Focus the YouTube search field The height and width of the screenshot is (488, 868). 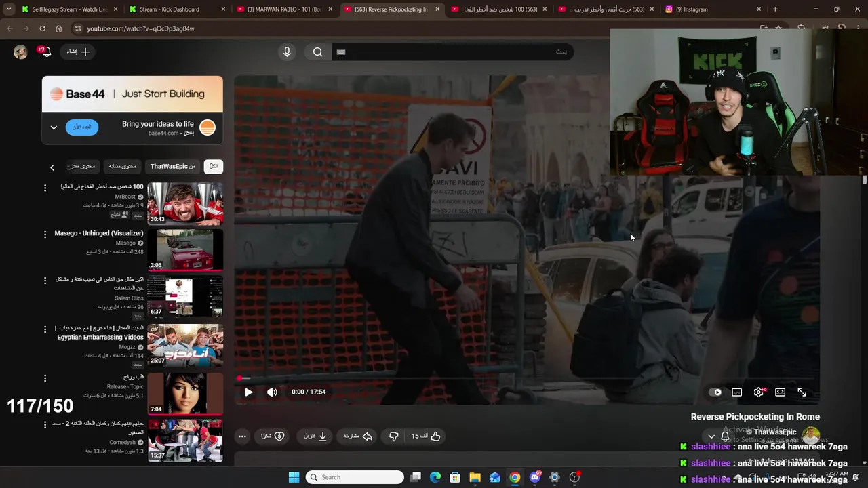point(453,52)
